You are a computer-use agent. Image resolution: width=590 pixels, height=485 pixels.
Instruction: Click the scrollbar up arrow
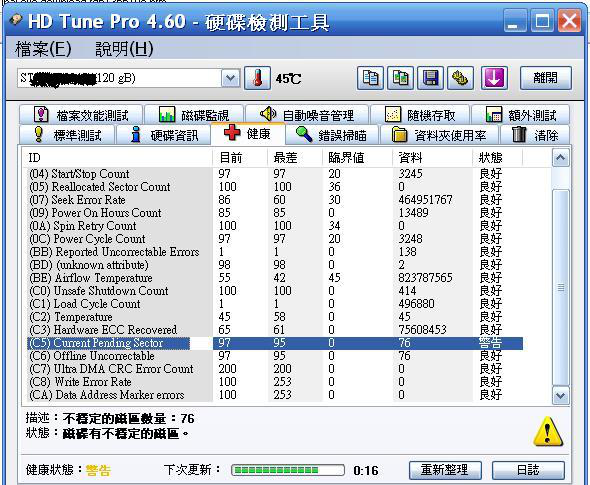pos(560,157)
